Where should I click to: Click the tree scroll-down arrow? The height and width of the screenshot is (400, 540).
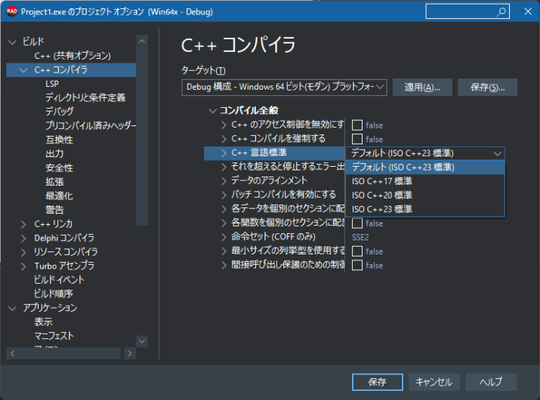(142, 341)
